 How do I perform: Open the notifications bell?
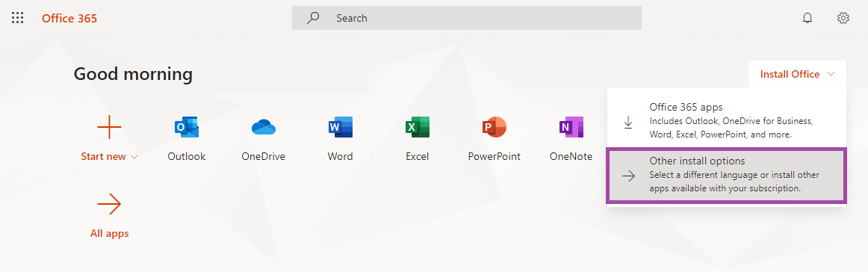pyautogui.click(x=807, y=18)
